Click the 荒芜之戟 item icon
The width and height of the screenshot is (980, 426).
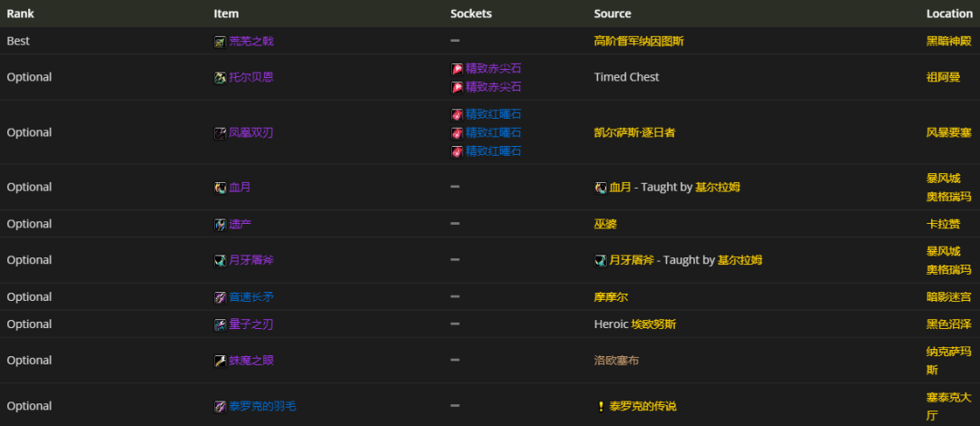220,41
